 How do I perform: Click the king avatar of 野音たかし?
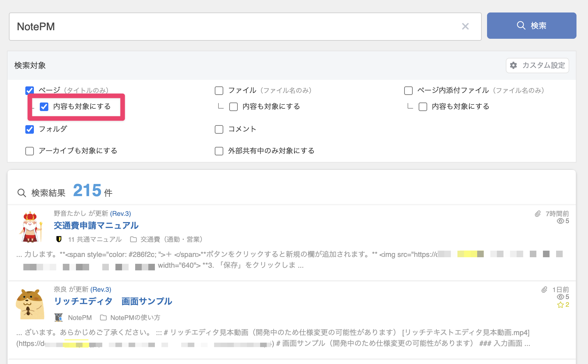(30, 227)
